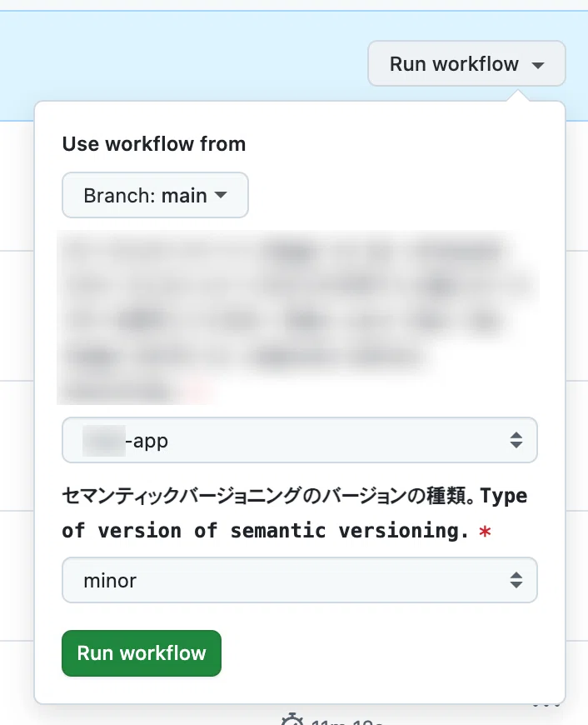
Task: Click the stopwatch duration icon at bottom
Action: pyautogui.click(x=292, y=719)
